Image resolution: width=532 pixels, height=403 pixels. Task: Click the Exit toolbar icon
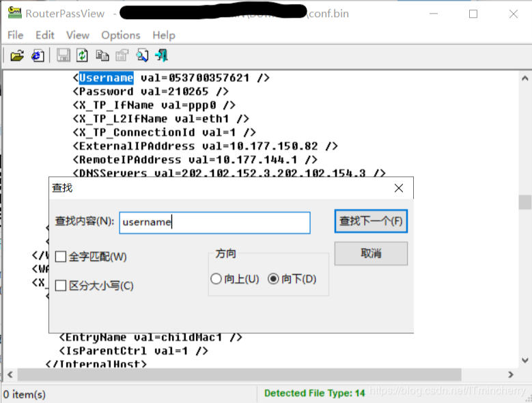[161, 55]
